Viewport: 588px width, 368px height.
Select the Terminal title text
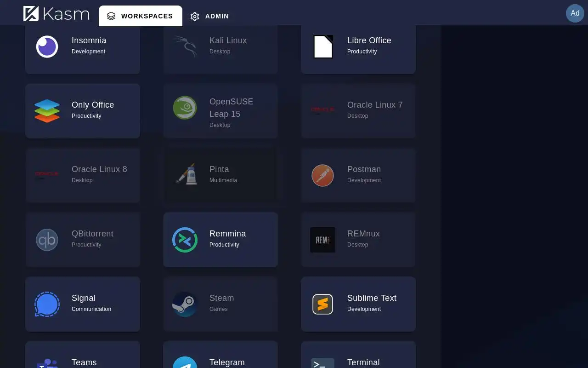[363, 362]
